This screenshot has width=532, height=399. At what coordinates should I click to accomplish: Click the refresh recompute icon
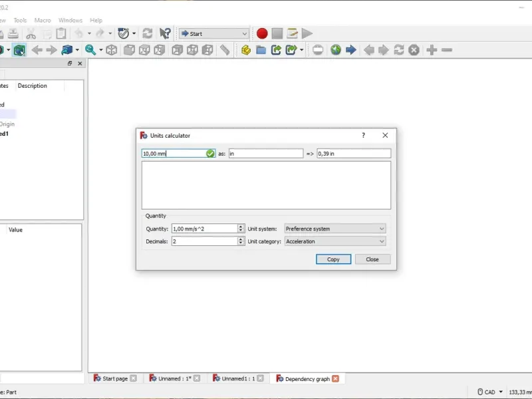point(147,34)
